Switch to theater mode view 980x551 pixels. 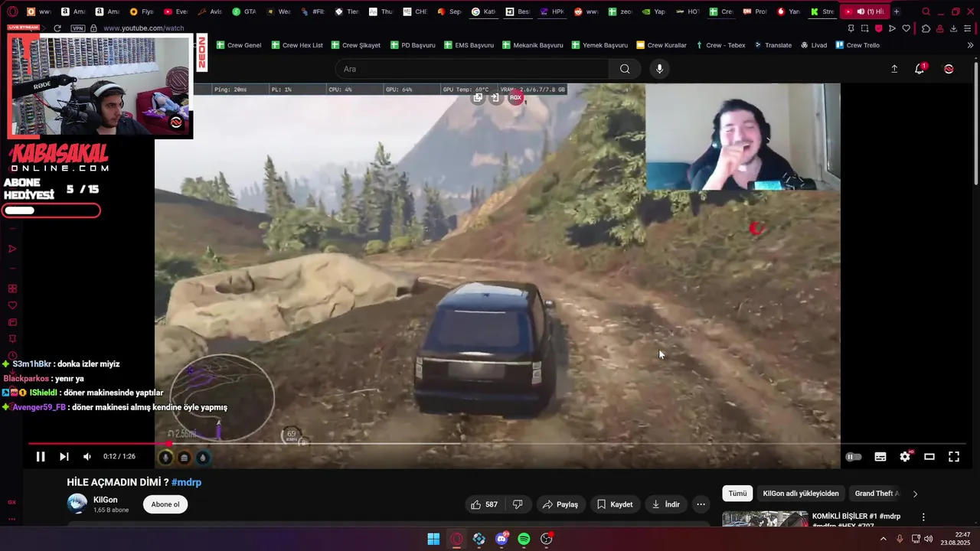pos(929,457)
